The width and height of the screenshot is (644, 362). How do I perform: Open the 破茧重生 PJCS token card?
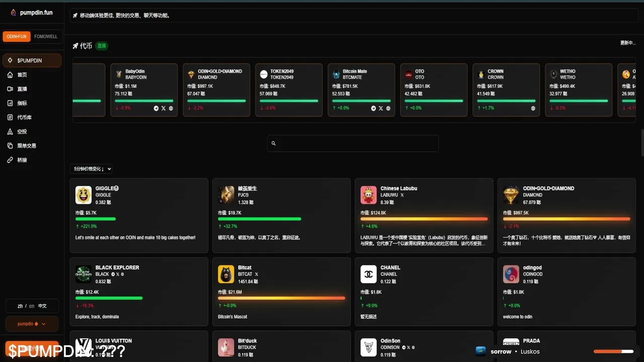coord(281,215)
